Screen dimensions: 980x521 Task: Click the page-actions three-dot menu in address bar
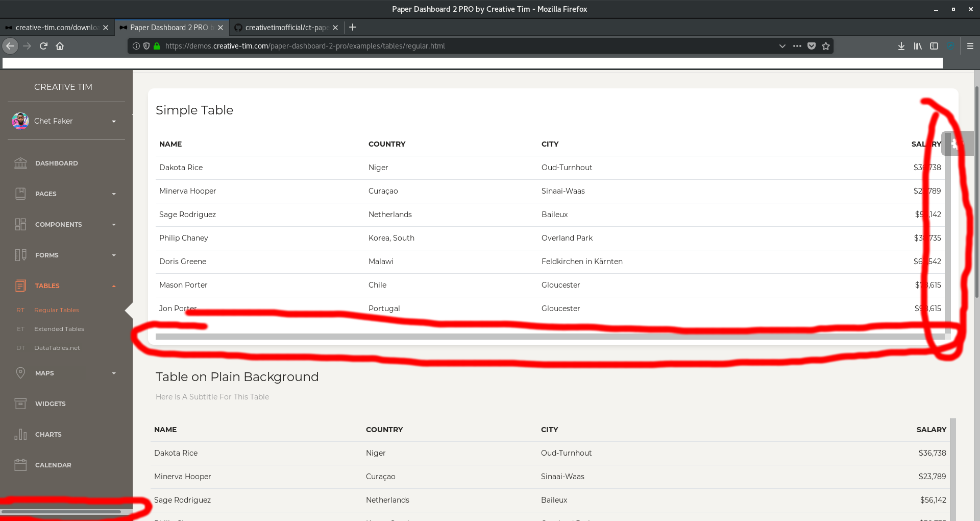click(x=797, y=46)
